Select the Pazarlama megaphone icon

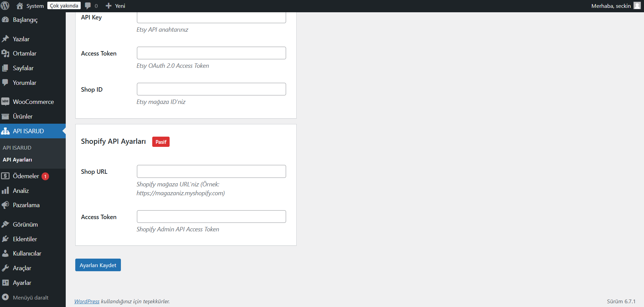tap(5, 205)
